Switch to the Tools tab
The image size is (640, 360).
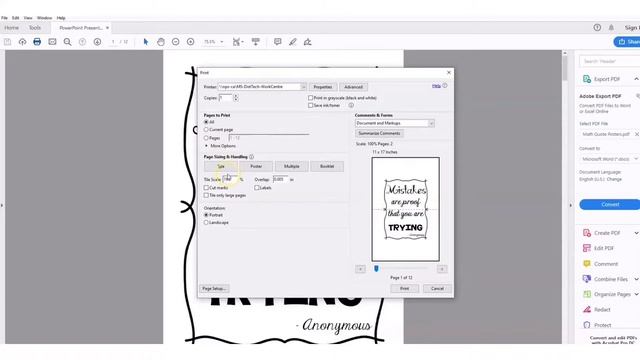(35, 28)
